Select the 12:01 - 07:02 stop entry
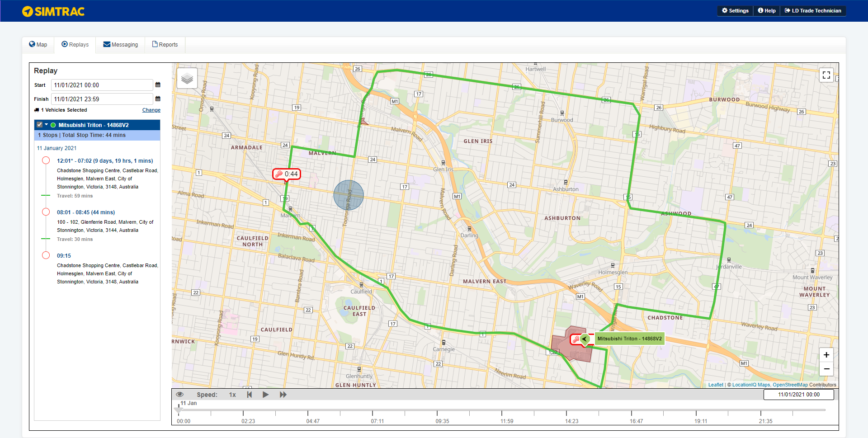 tap(105, 161)
